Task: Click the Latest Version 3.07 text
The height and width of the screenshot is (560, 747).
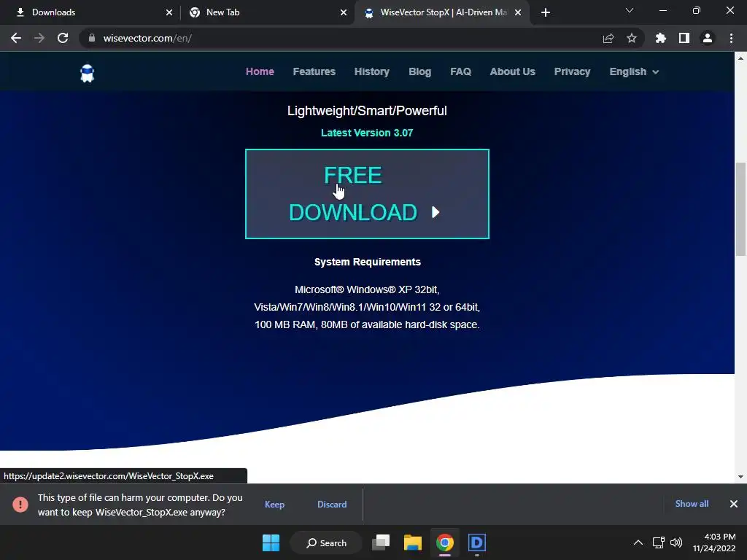Action: tap(367, 133)
